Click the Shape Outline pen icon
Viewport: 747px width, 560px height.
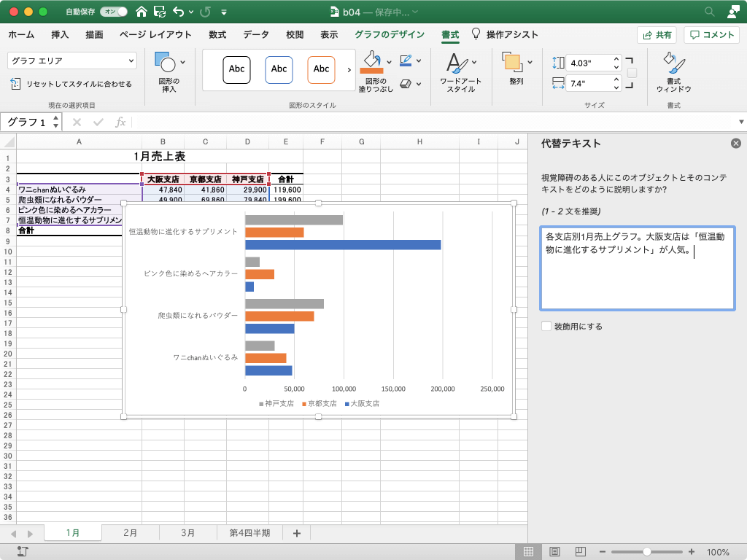(x=406, y=61)
